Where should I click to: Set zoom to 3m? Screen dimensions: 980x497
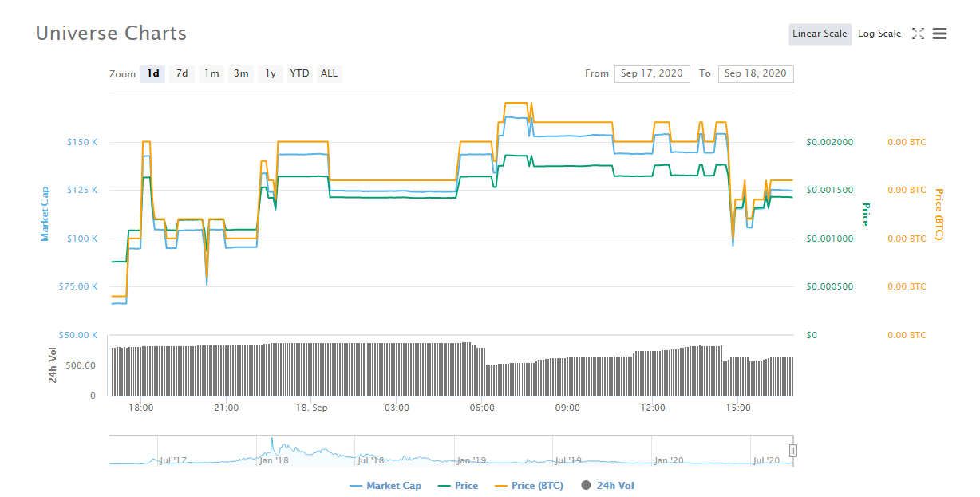[241, 73]
